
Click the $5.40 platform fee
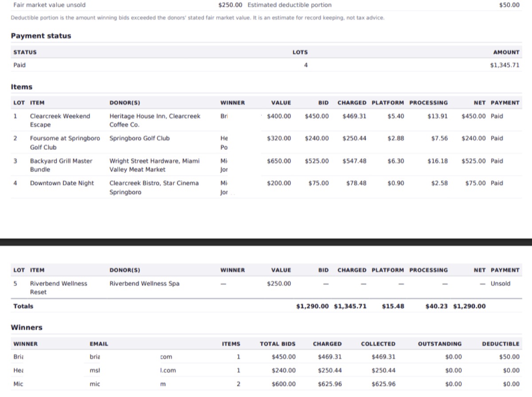pos(396,116)
